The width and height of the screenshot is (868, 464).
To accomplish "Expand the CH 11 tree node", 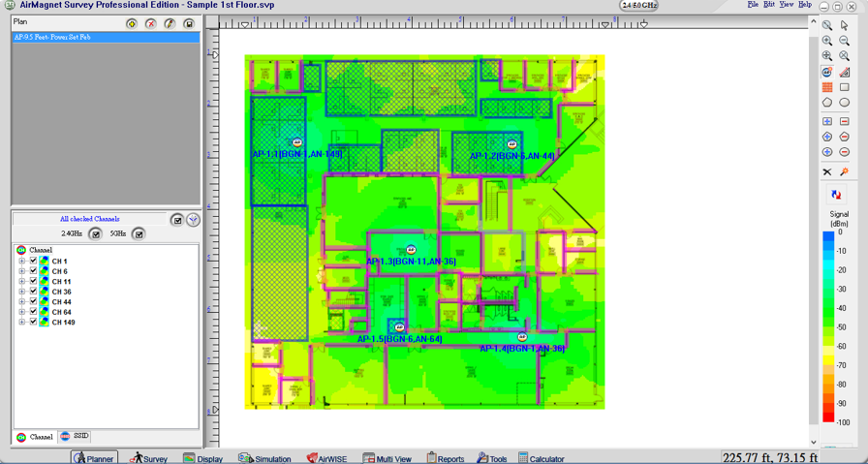I will 21,281.
